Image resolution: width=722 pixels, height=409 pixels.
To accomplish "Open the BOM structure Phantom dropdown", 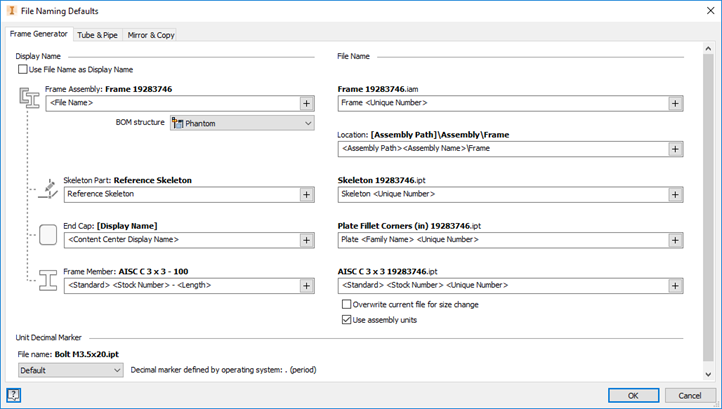I will (x=241, y=123).
